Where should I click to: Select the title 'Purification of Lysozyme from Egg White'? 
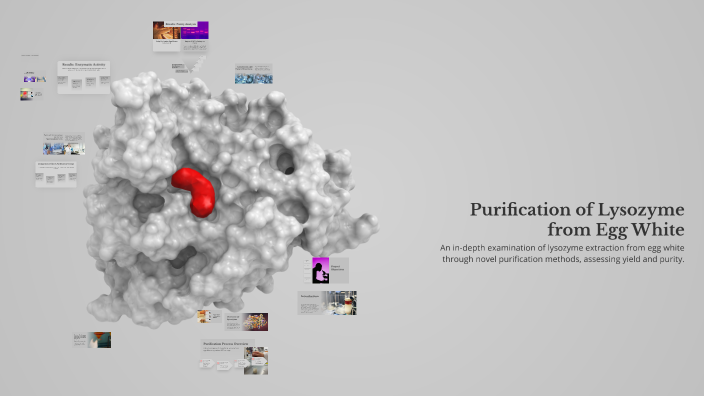pos(577,220)
